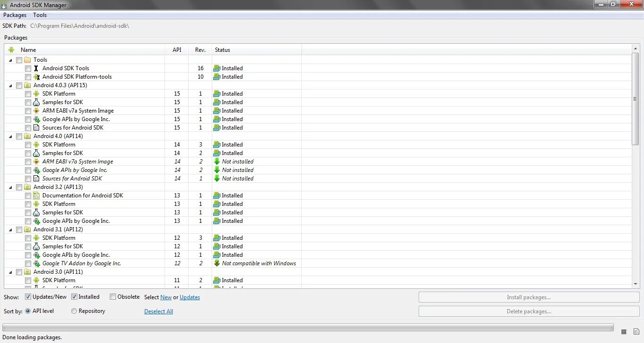Click the Tools folder icon

[x=27, y=60]
